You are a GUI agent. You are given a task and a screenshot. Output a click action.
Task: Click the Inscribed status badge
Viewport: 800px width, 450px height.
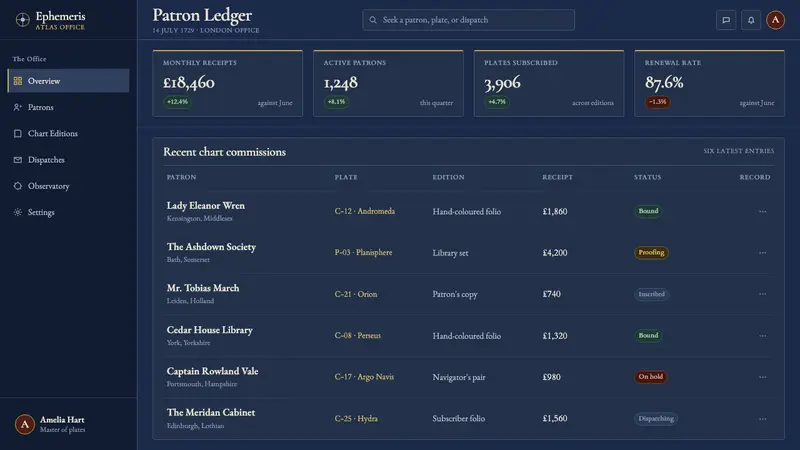tap(652, 294)
